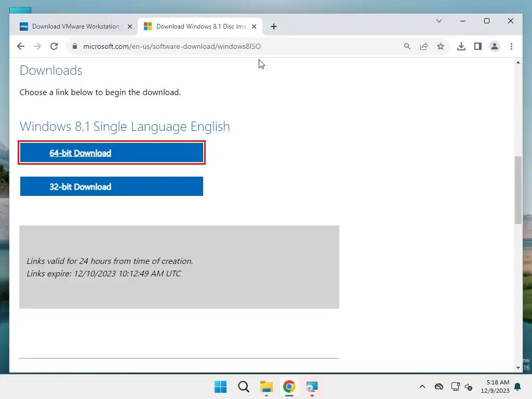The height and width of the screenshot is (399, 532).
Task: Open File Explorer from the taskbar
Action: [x=267, y=387]
